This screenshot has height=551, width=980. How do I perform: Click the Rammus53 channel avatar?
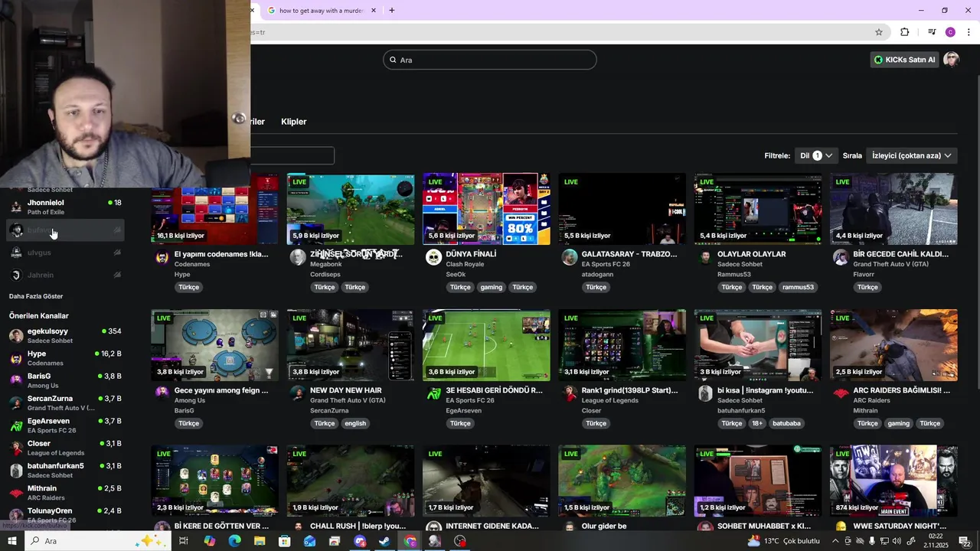(x=705, y=257)
